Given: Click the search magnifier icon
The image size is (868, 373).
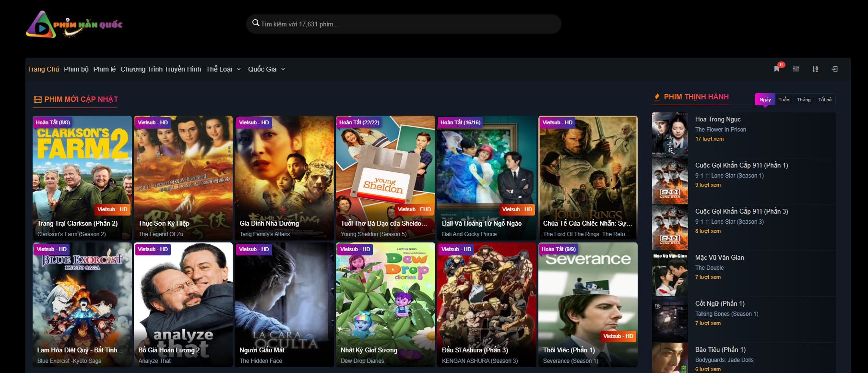Looking at the screenshot, I should tap(256, 24).
